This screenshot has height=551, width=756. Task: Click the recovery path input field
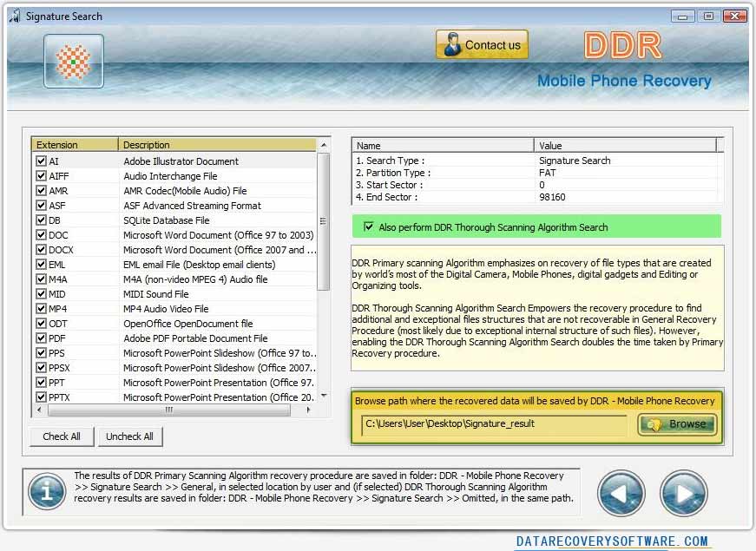coord(493,424)
